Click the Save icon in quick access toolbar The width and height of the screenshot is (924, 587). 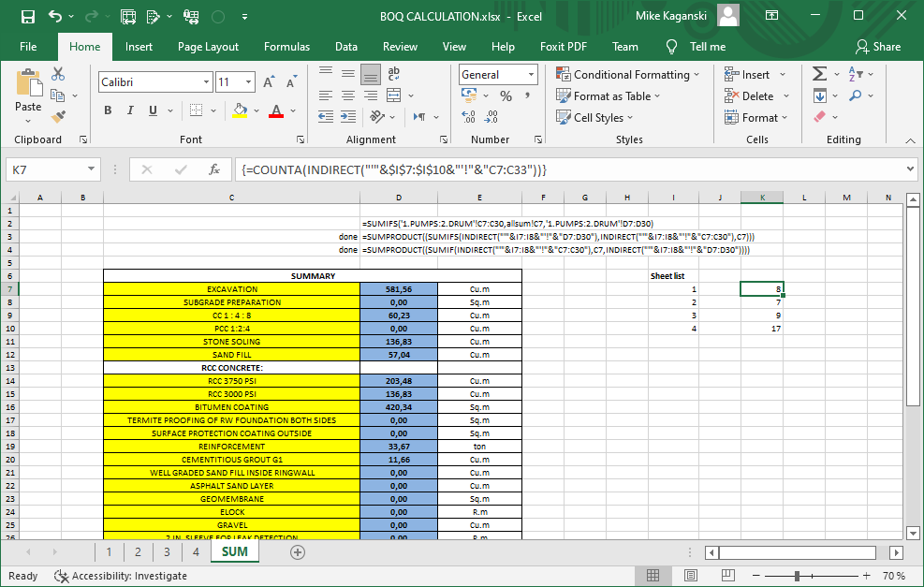coord(28,17)
